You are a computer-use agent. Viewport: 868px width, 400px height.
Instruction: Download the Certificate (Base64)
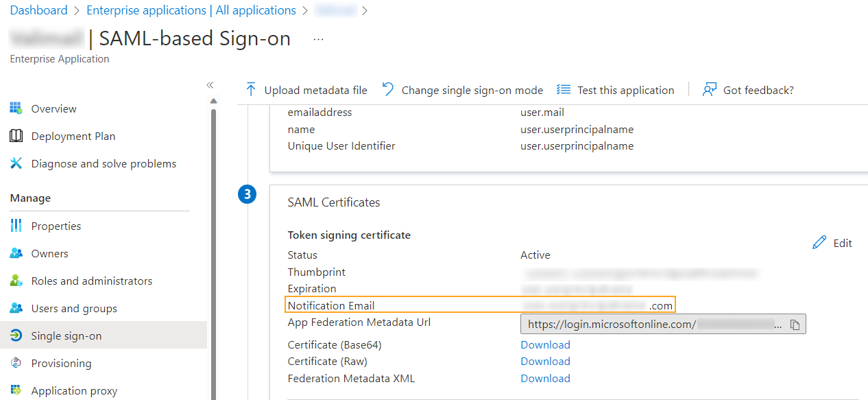click(545, 344)
